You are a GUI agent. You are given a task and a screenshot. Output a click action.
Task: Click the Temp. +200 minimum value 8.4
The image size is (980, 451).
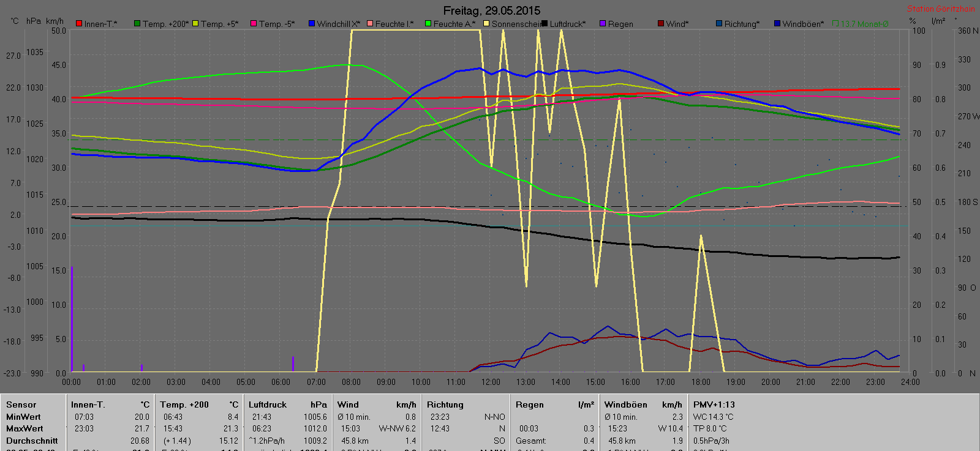233,417
